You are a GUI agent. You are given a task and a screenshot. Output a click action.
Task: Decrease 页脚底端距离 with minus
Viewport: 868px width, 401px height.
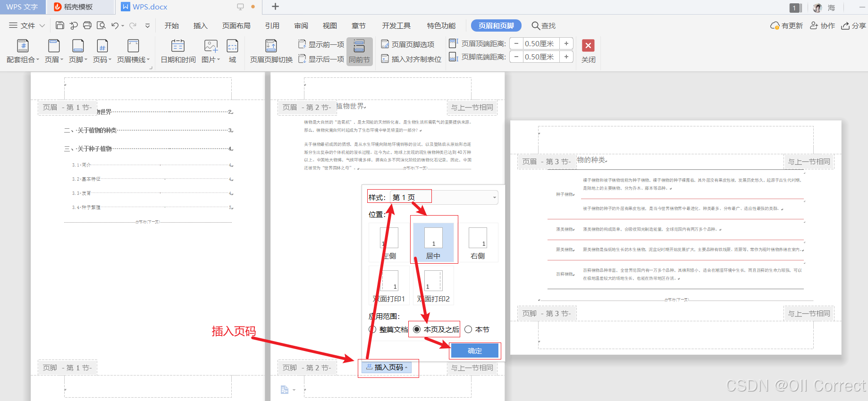(x=516, y=57)
